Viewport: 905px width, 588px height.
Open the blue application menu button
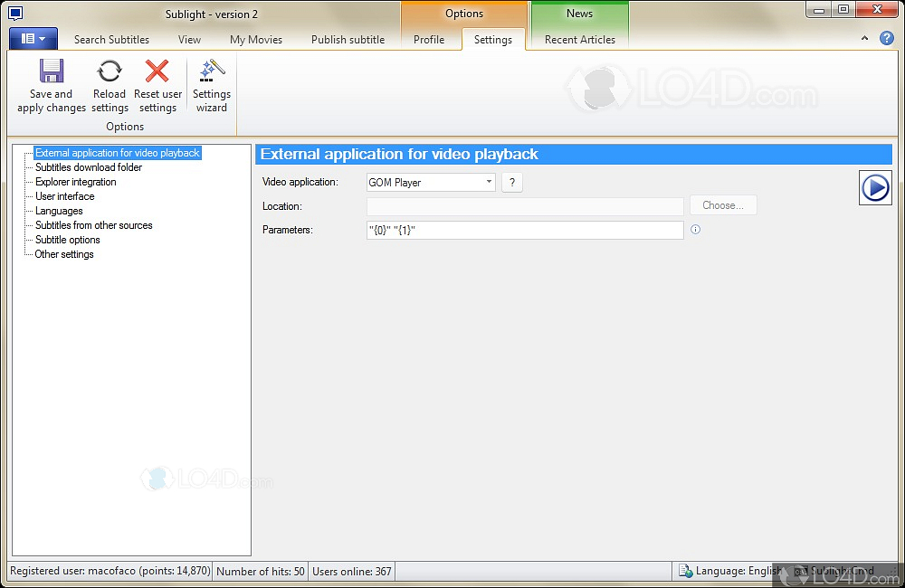point(33,39)
